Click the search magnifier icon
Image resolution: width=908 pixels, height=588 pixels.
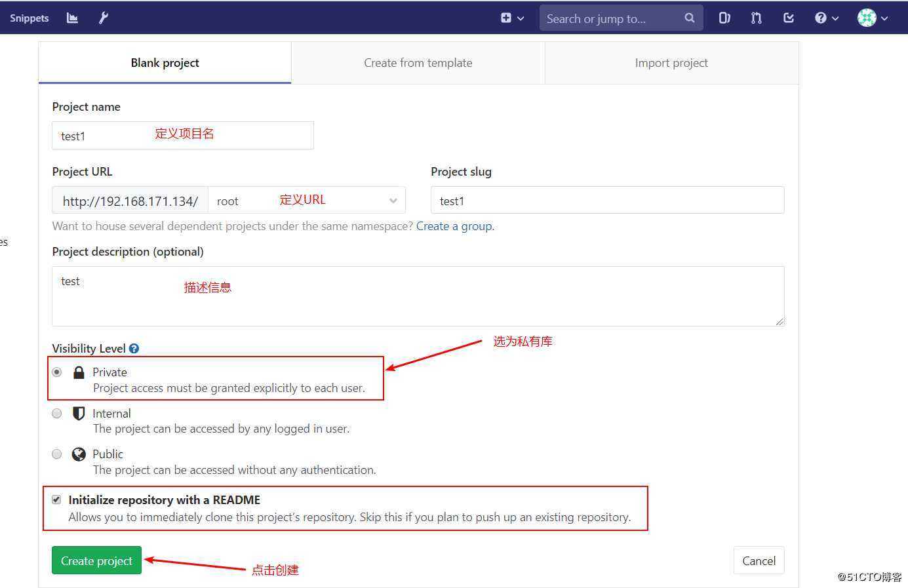coord(689,18)
